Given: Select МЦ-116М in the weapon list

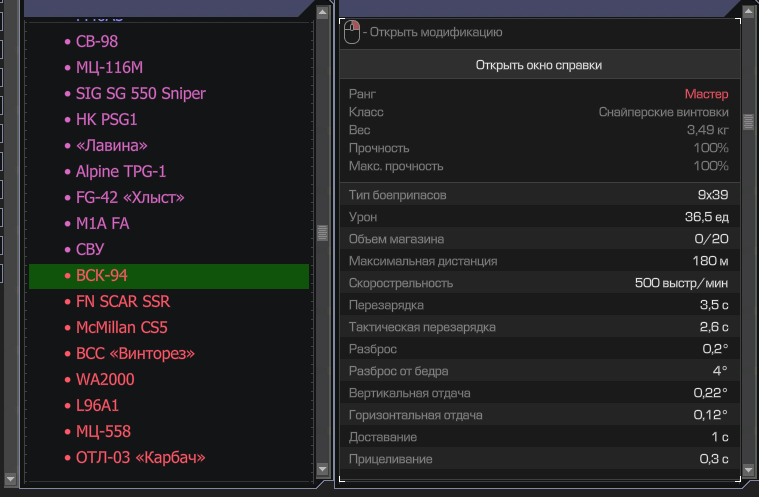Looking at the screenshot, I should [109, 68].
